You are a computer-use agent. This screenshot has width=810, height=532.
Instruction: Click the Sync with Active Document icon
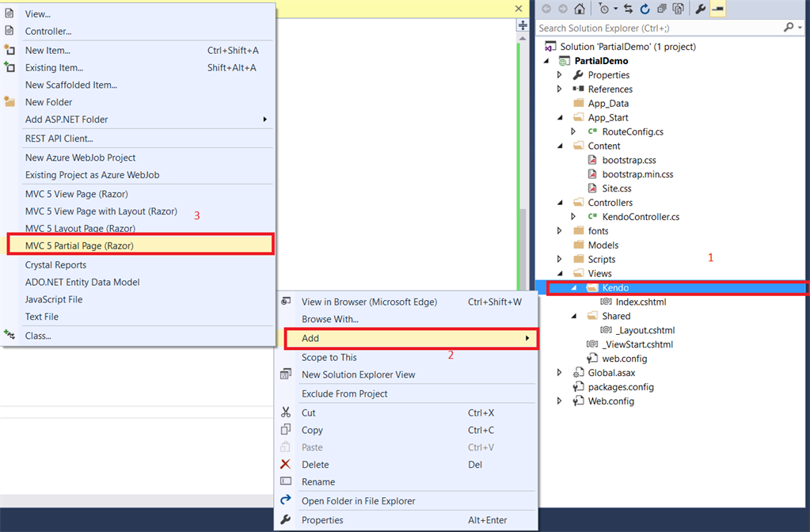point(628,9)
